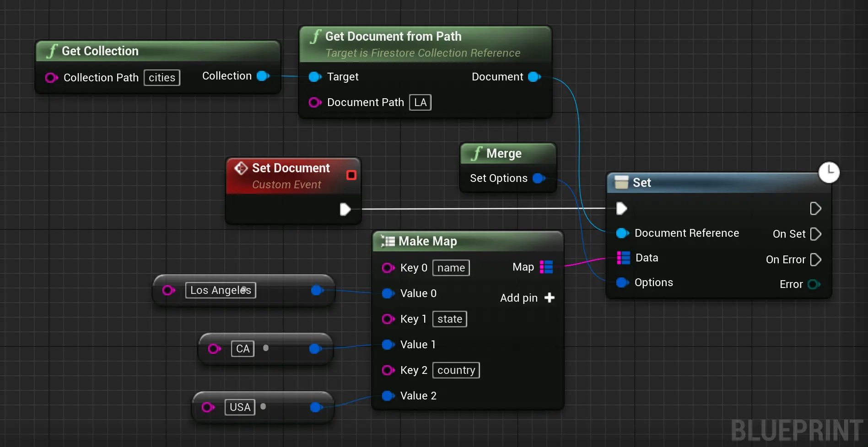The image size is (868, 447).
Task: Click the Collection Path input pin
Action: click(51, 78)
